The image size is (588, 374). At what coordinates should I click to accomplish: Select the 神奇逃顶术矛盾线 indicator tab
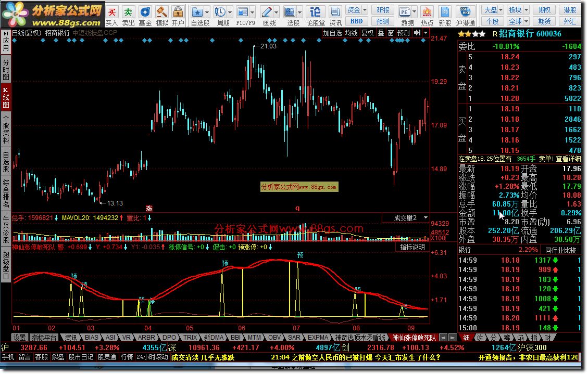coord(360,337)
